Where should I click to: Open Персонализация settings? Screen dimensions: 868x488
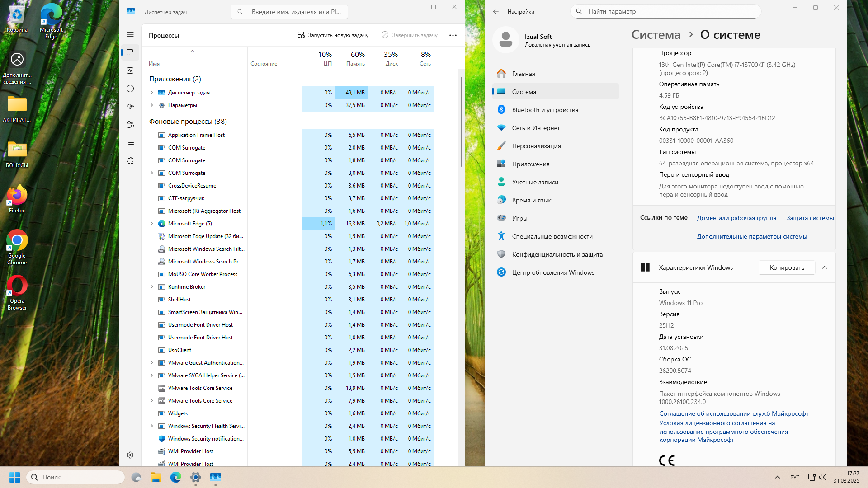click(x=556, y=146)
